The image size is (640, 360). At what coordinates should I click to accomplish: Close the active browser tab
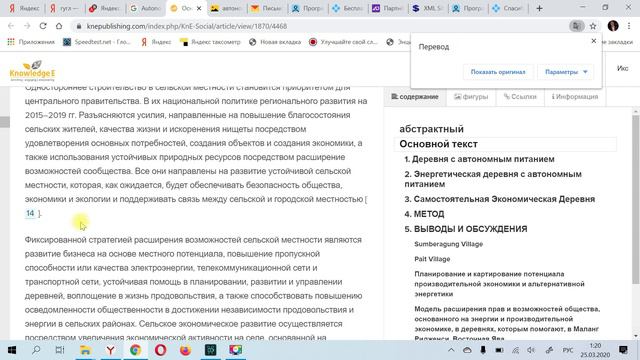point(199,8)
